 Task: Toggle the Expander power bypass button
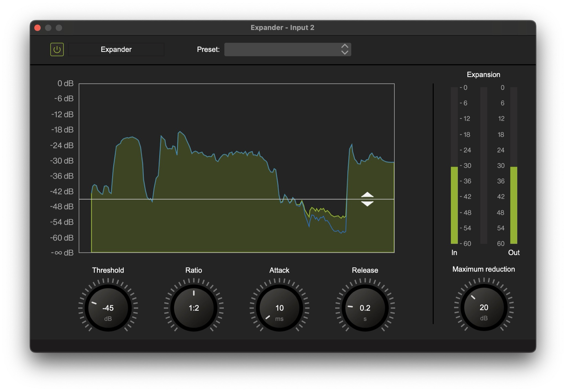coord(57,49)
